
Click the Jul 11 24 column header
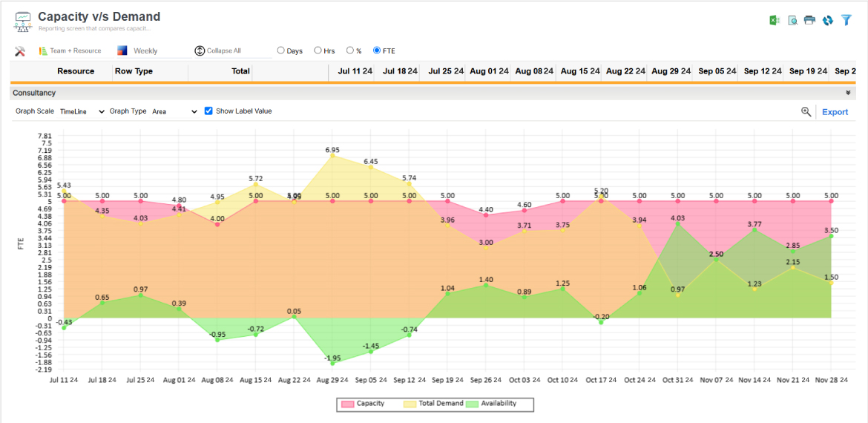(355, 70)
